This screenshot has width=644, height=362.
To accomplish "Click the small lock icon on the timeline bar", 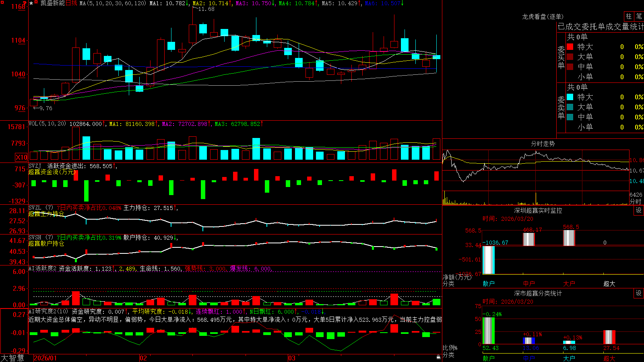I will tap(438, 357).
